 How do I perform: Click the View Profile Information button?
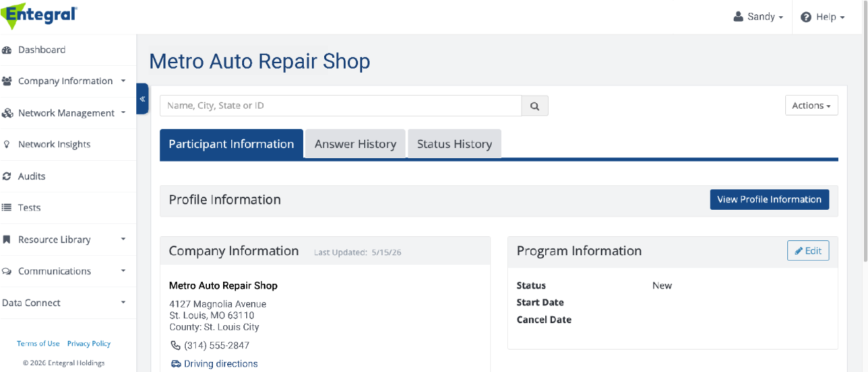pos(770,200)
